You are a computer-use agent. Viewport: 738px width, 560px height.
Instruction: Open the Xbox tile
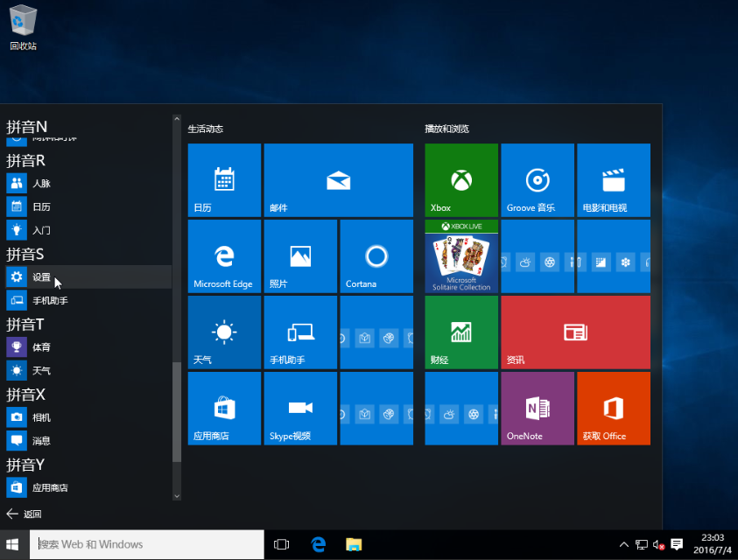pyautogui.click(x=460, y=179)
